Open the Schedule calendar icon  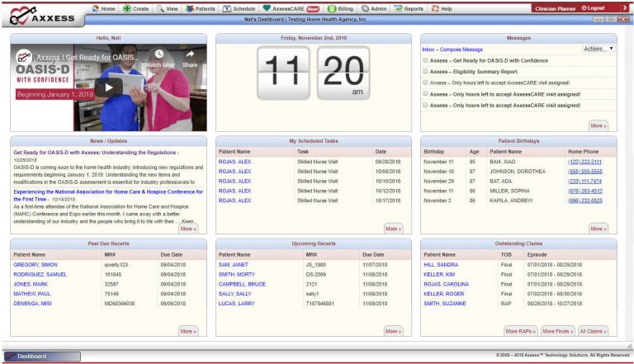[226, 8]
